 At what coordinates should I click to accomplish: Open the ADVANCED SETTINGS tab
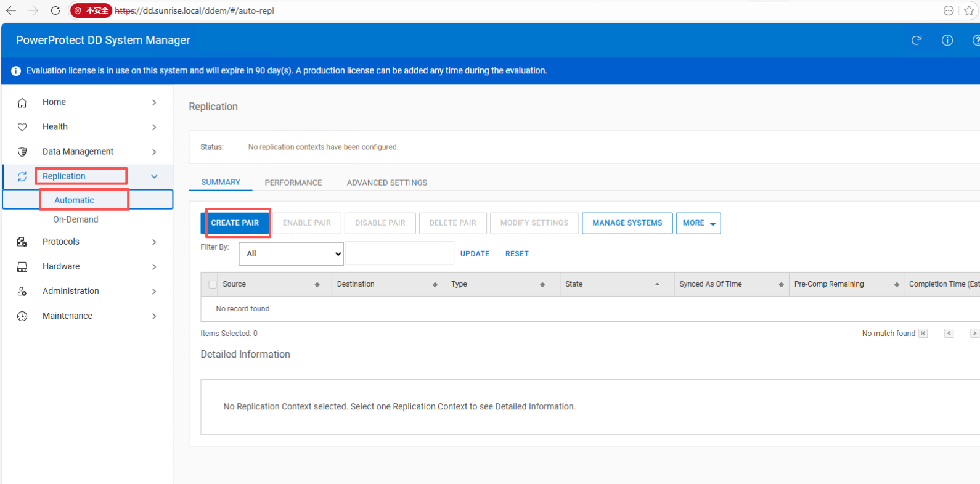point(387,183)
